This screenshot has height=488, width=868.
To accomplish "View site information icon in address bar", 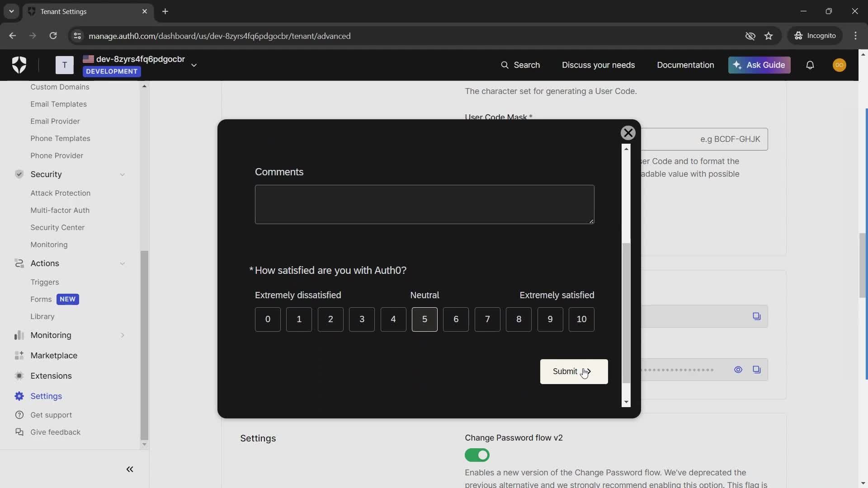I will click(x=77, y=36).
